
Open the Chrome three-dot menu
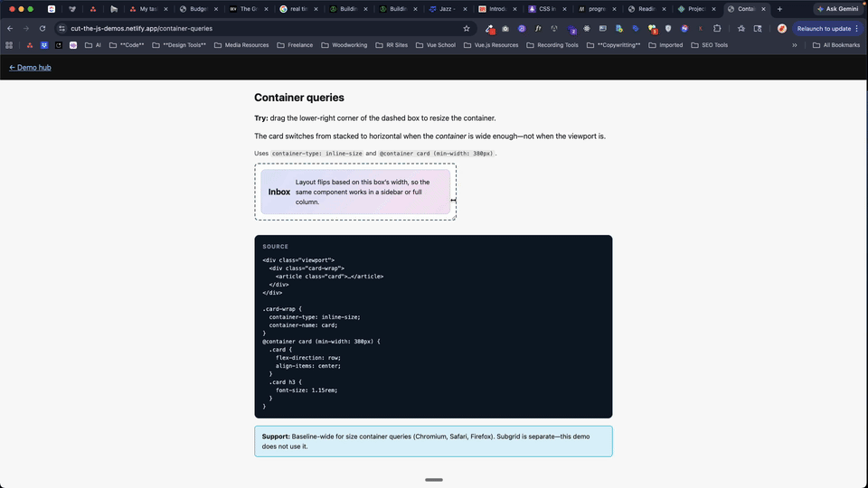coord(857,28)
